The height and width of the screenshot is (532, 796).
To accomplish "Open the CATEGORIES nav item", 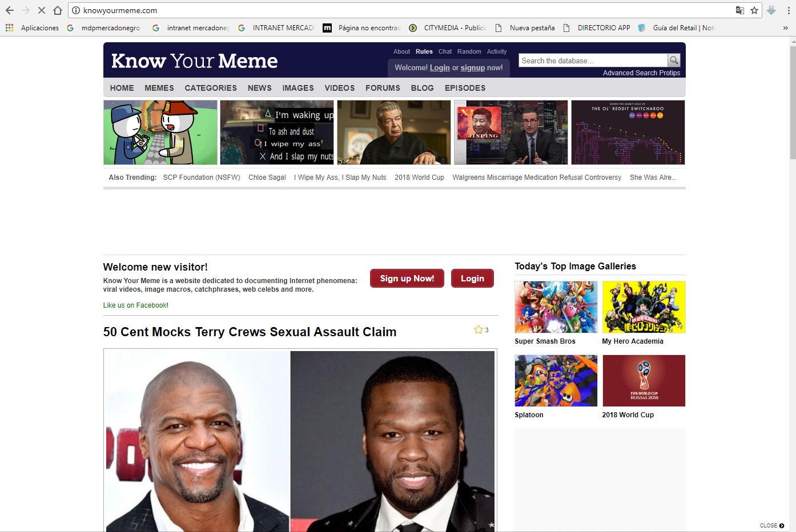I will [x=211, y=88].
